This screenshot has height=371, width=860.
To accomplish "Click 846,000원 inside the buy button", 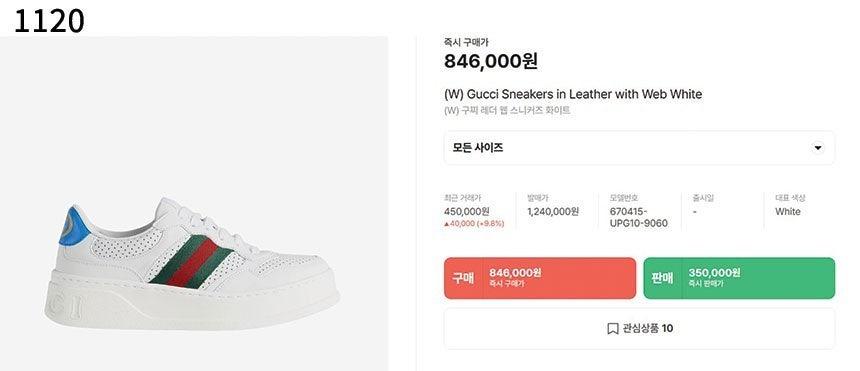I will tap(515, 273).
